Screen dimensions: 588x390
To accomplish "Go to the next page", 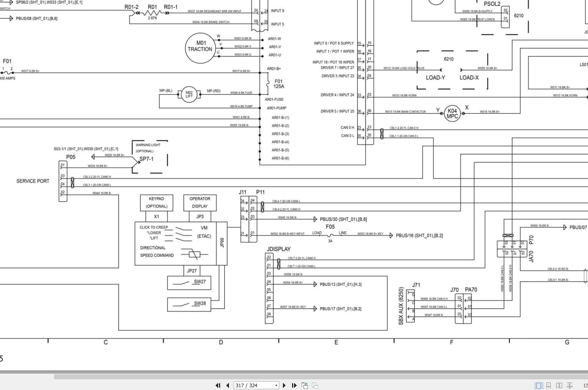I will pos(284,385).
